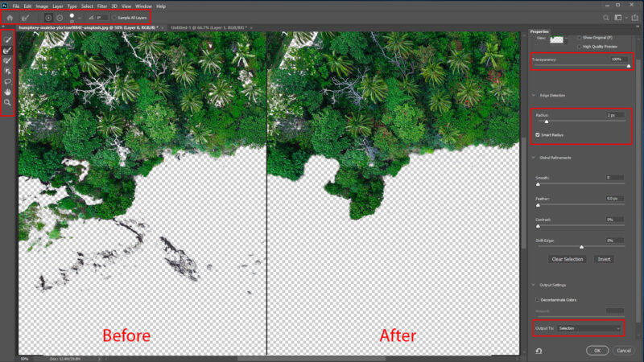The width and height of the screenshot is (644, 362).
Task: Select the Zoom tool
Action: [x=7, y=102]
